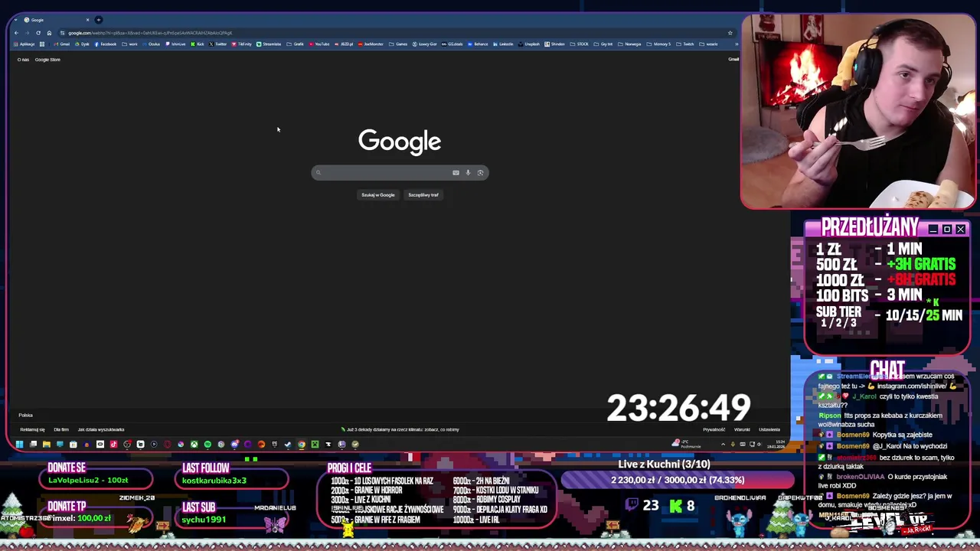Open a new tab with plus button

point(99,20)
